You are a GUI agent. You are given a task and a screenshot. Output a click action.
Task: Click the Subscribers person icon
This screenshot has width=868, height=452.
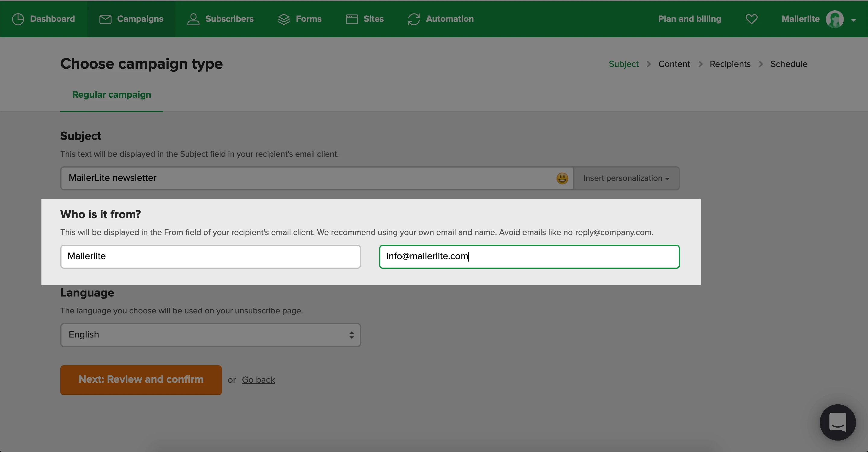pos(193,19)
